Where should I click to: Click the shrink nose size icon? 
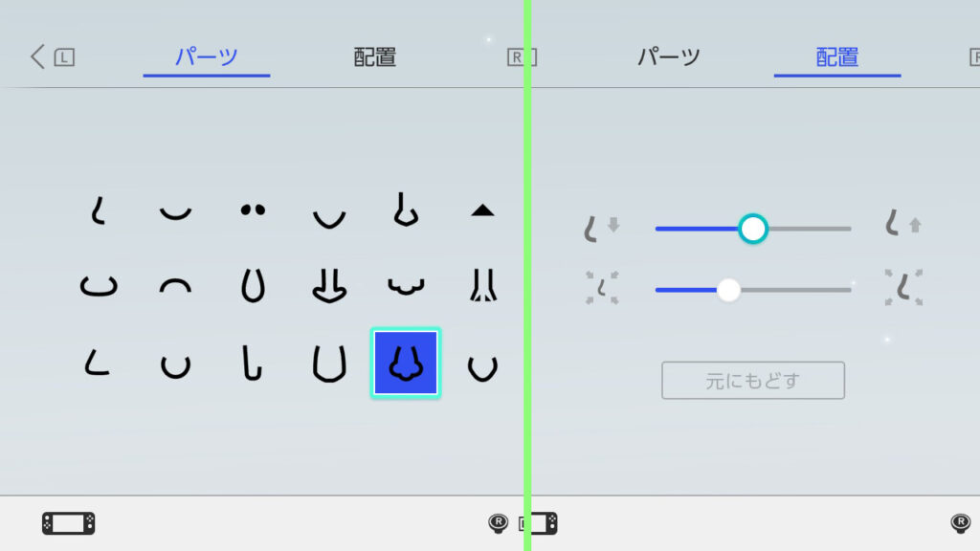(602, 288)
